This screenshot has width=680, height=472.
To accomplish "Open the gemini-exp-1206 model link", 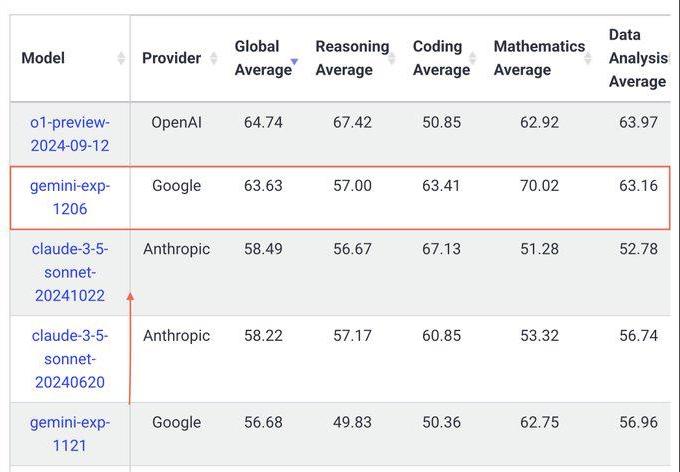I will [x=70, y=197].
